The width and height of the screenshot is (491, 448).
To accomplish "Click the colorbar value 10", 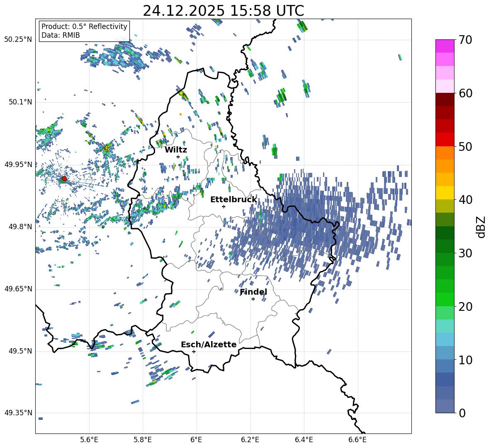I will click(465, 360).
